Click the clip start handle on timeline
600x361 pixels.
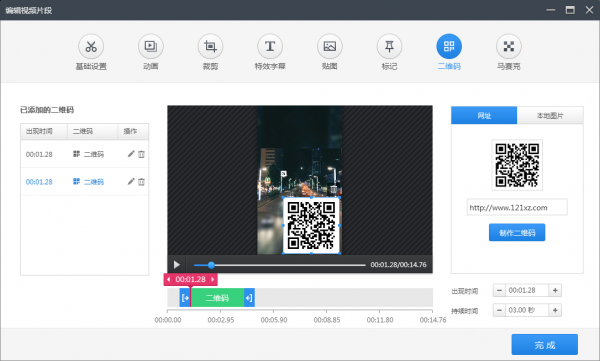click(x=185, y=298)
